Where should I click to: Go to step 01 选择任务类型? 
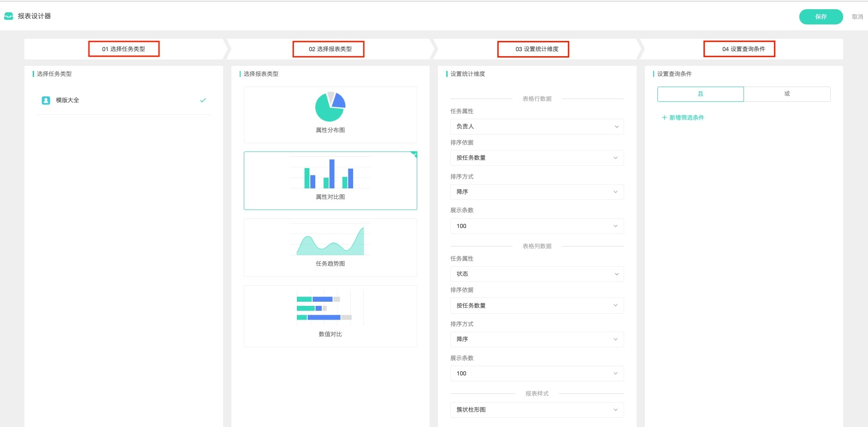tap(124, 49)
